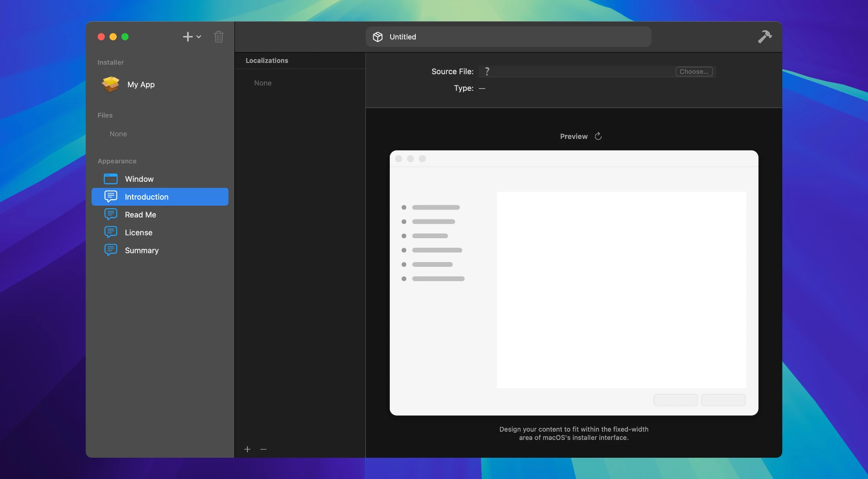Click the Source File path field

coord(577,72)
